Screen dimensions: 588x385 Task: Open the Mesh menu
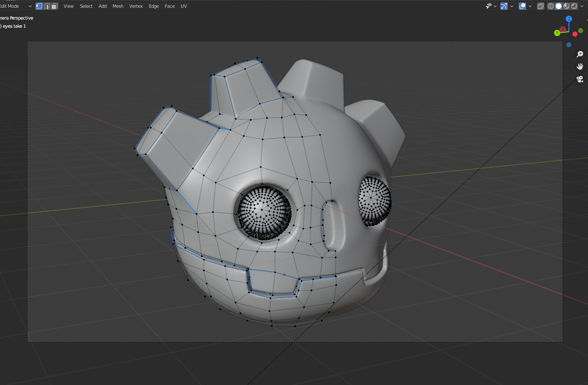tap(118, 6)
